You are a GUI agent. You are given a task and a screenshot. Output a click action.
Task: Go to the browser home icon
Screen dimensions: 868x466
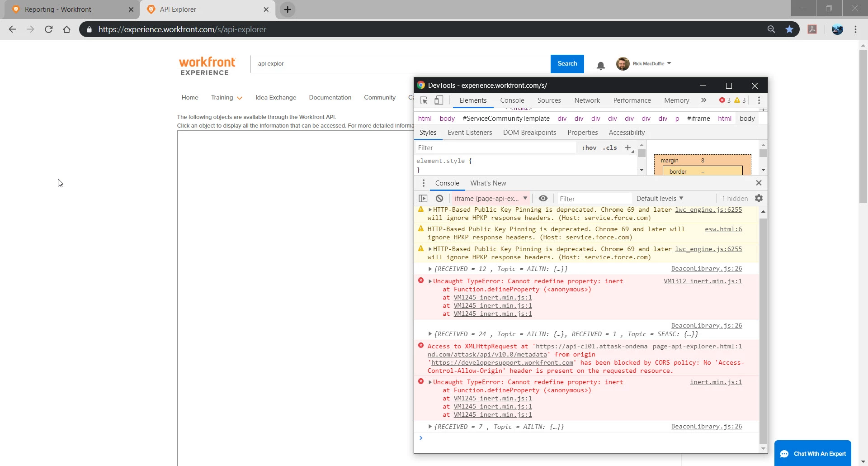66,29
